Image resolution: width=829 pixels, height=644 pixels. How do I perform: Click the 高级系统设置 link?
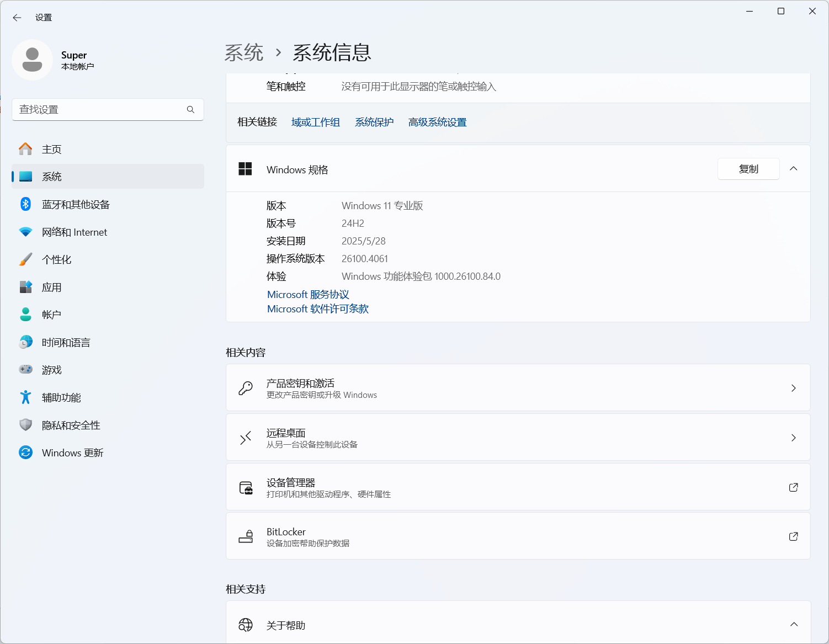click(437, 122)
